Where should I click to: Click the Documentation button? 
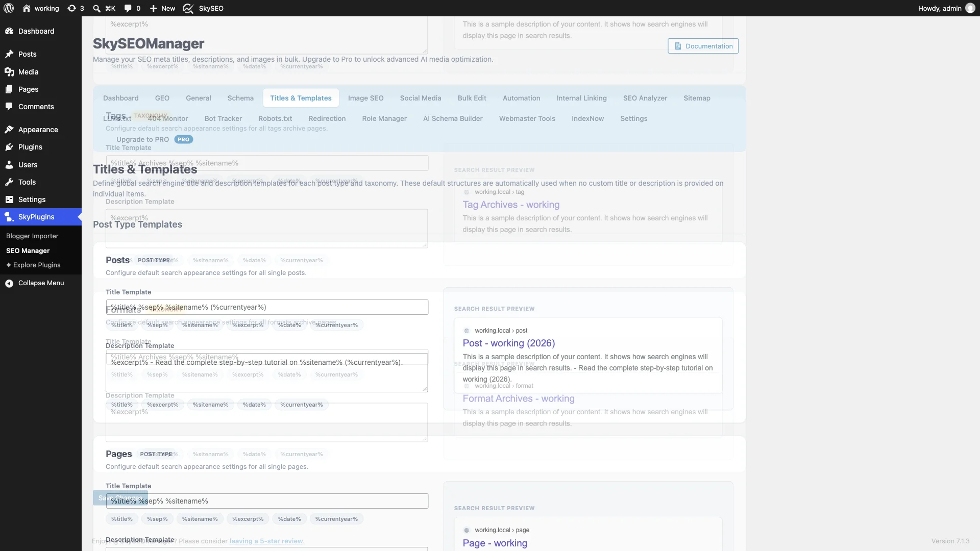pos(703,46)
